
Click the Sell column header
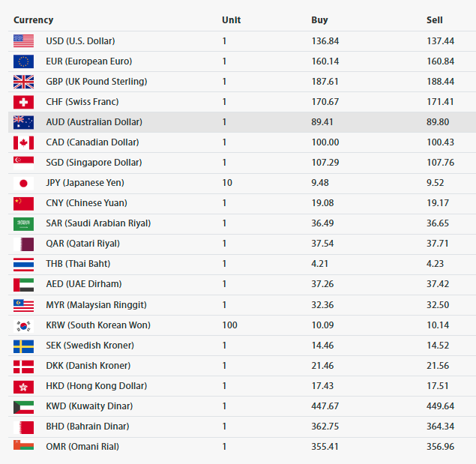point(435,20)
